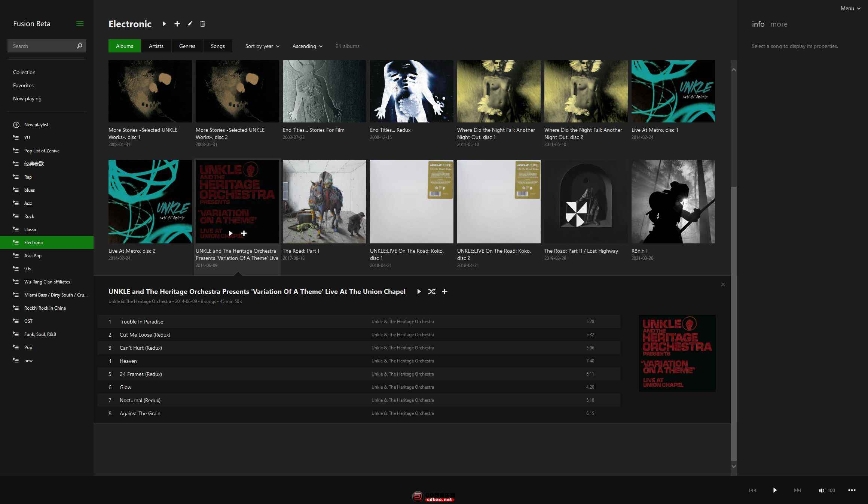The height and width of the screenshot is (504, 868).
Task: Open the Menu dropdown at top right
Action: (850, 8)
